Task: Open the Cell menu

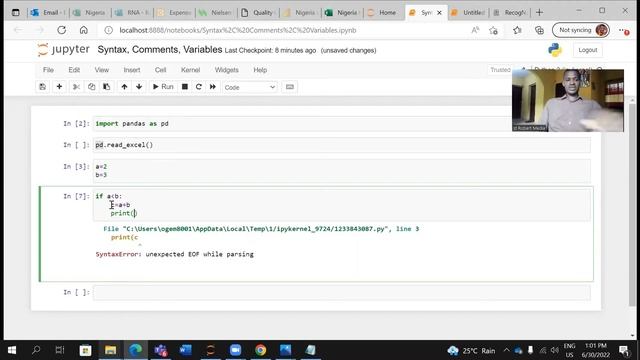Action: pos(160,70)
